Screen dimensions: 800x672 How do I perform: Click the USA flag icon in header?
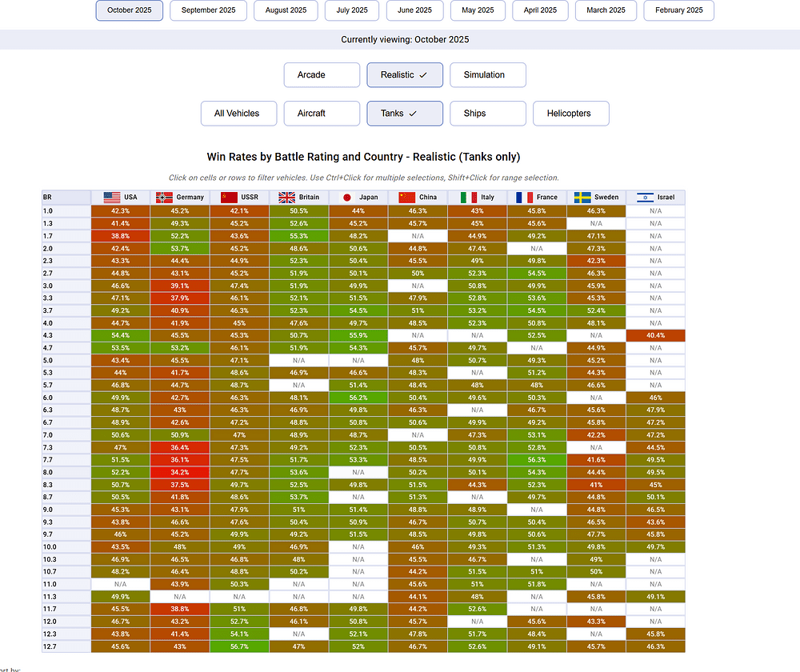pos(112,198)
